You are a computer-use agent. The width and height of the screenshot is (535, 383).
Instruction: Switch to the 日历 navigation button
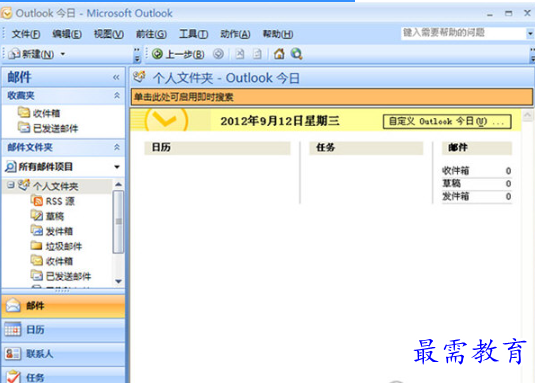[63, 330]
